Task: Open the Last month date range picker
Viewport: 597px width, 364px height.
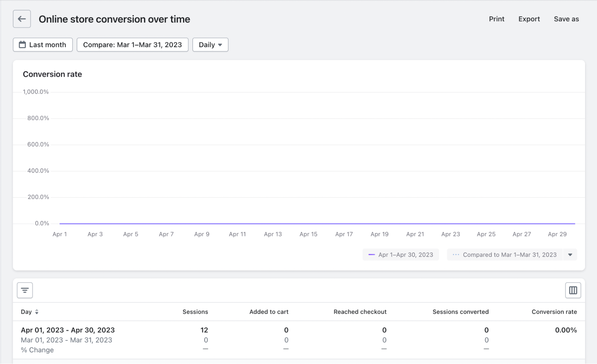Action: coord(43,45)
